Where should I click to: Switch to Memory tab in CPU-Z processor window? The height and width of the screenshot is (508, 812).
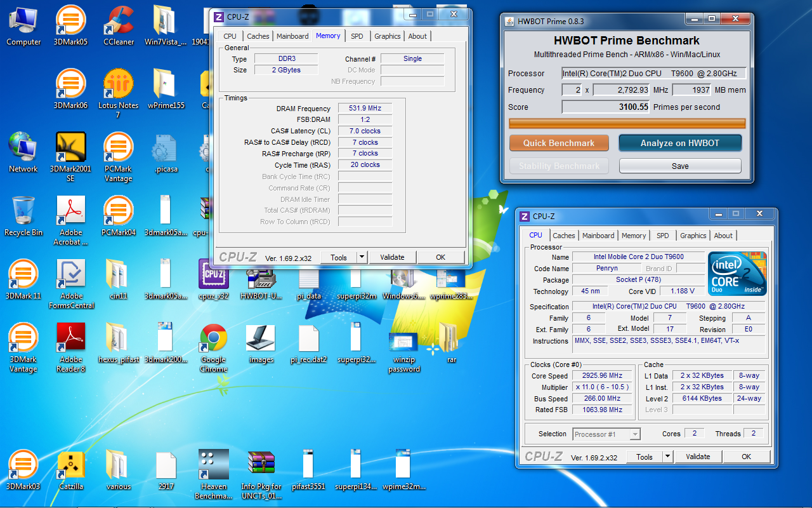633,236
